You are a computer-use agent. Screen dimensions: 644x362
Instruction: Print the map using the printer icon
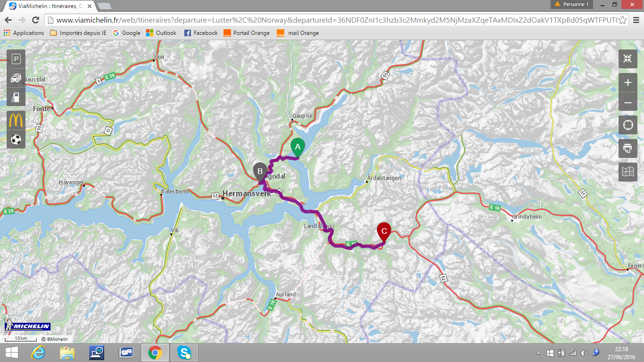[627, 148]
